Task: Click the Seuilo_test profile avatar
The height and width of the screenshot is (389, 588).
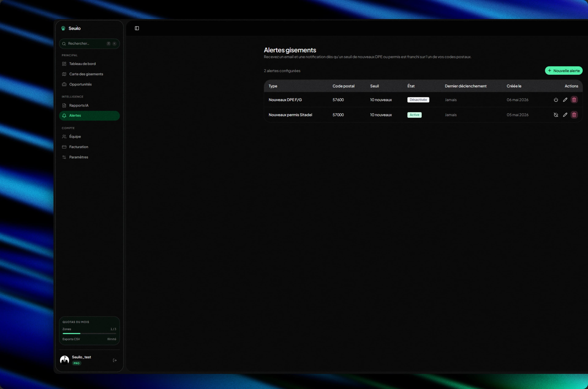Action: 64,360
